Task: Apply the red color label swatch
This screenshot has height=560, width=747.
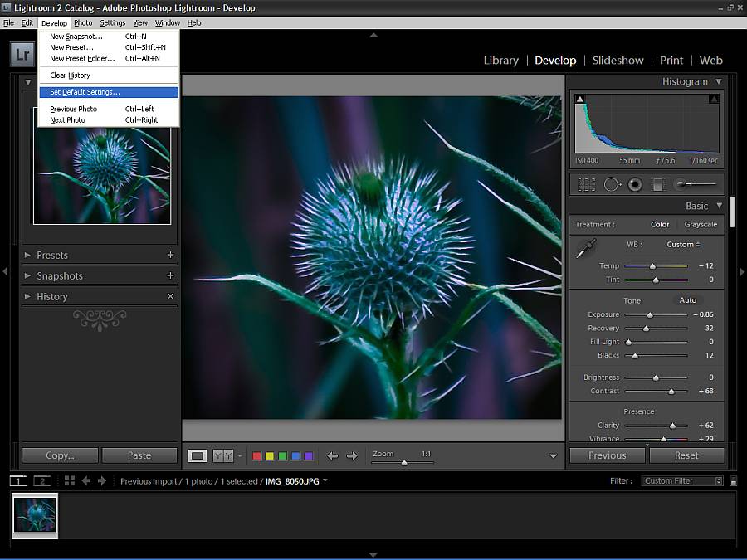Action: pos(256,456)
